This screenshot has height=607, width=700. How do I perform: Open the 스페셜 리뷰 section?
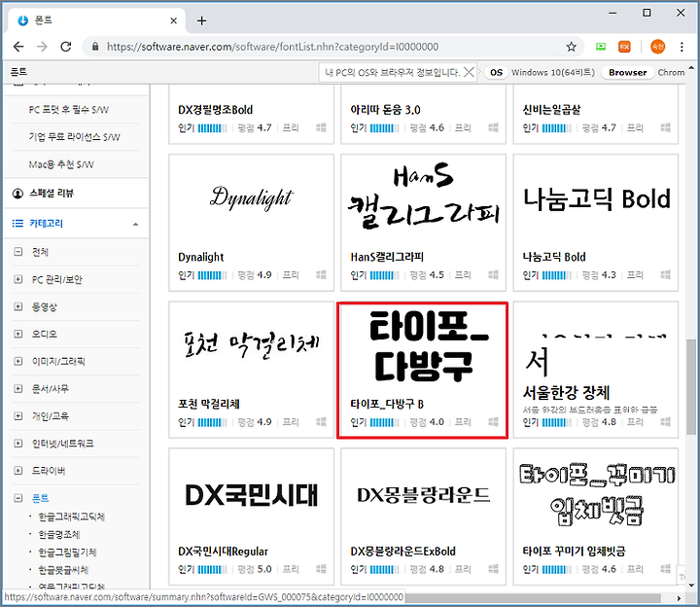tap(52, 193)
